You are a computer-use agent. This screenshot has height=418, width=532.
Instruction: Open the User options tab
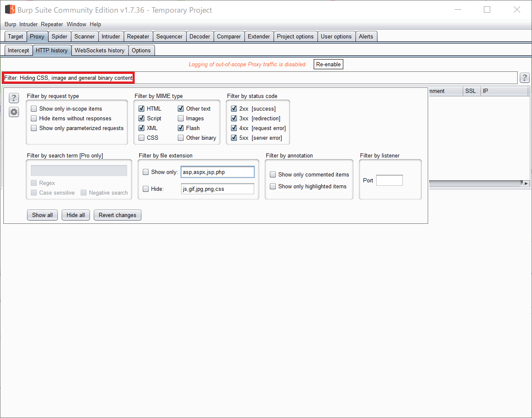pos(336,36)
